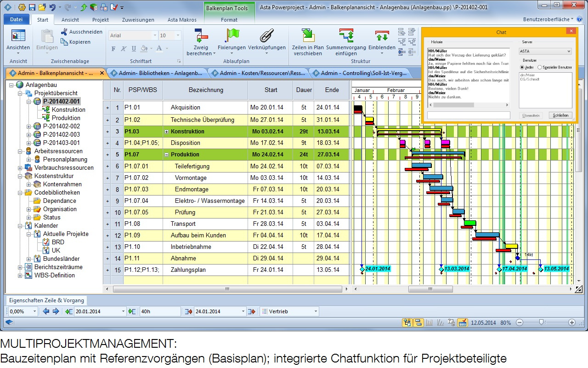Open the Datei file menu
The height and width of the screenshot is (368, 588).
pos(17,20)
